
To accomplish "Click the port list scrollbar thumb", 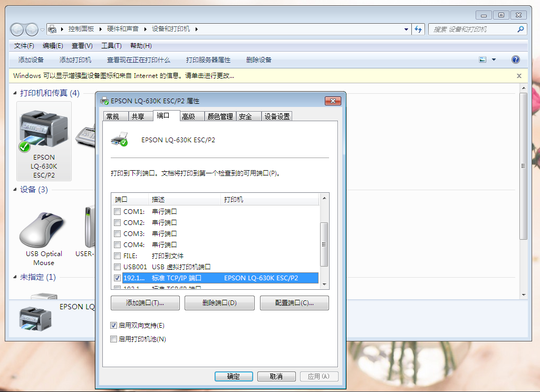I will pos(324,244).
